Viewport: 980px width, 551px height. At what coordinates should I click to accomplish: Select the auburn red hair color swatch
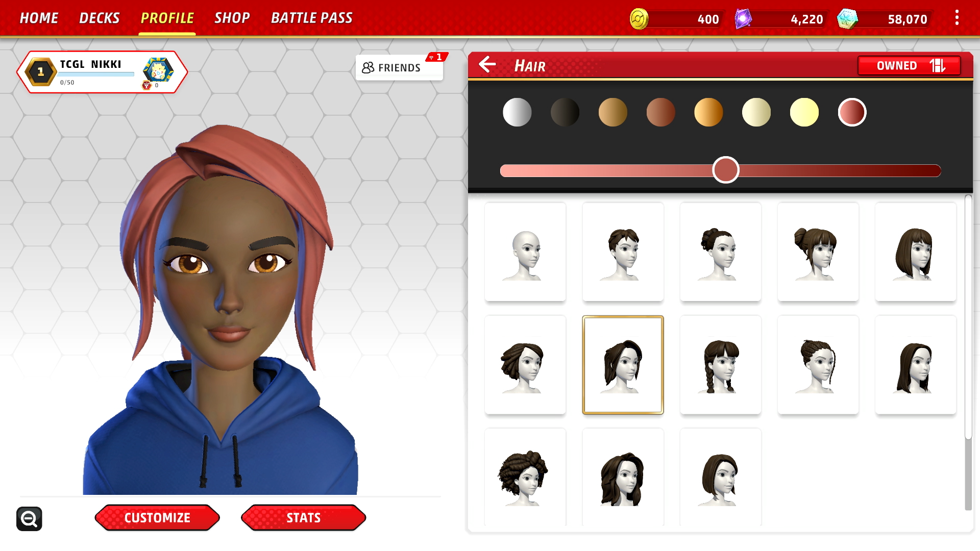(659, 112)
